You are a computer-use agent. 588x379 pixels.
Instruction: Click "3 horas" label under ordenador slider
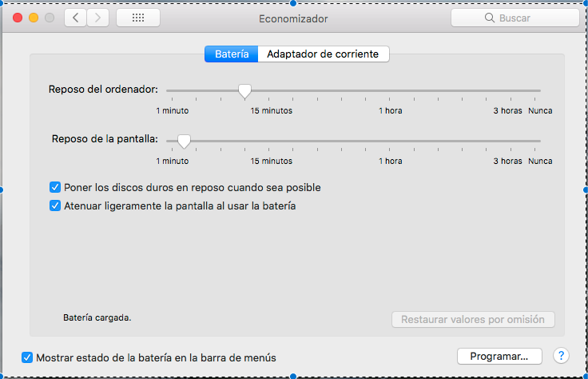coord(507,110)
